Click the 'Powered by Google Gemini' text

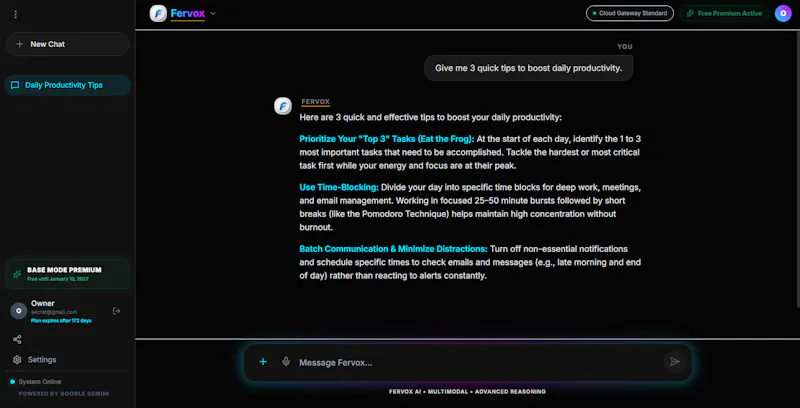point(64,394)
